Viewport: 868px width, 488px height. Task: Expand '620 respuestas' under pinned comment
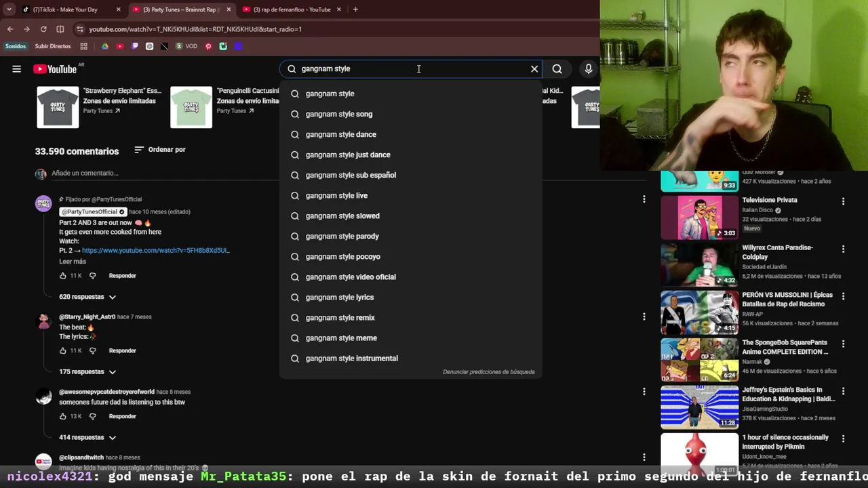pos(87,297)
